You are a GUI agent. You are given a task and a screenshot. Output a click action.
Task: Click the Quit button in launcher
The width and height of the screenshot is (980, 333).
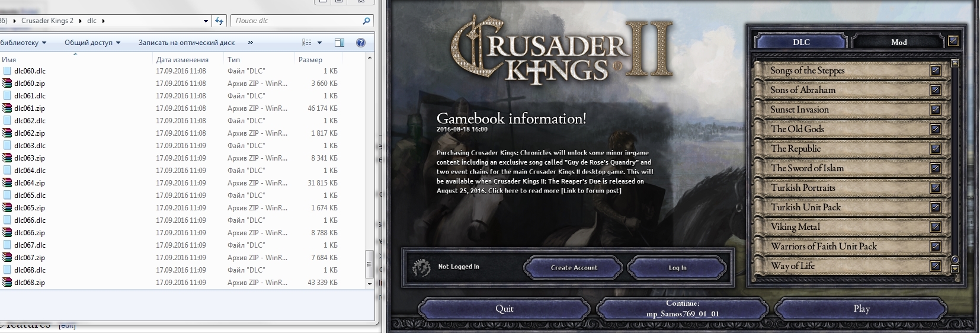tap(504, 309)
